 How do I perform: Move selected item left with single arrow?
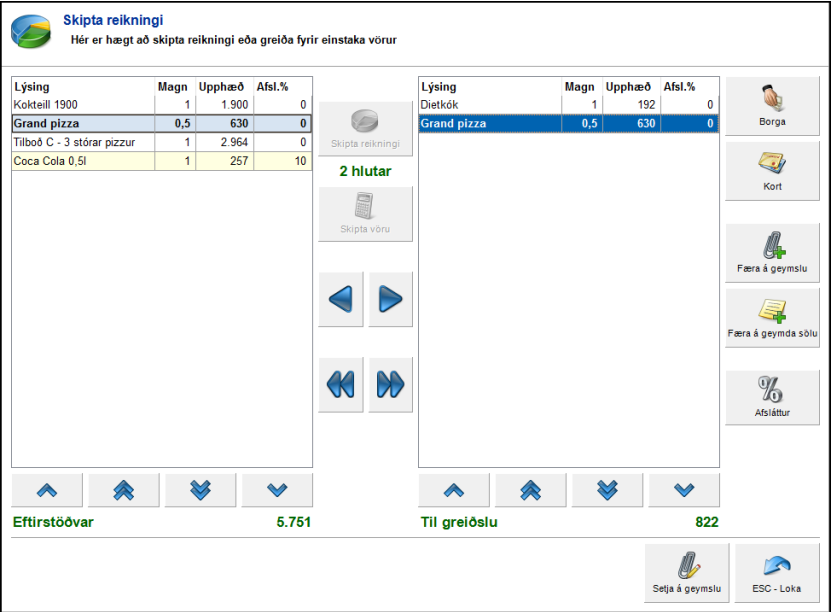(341, 299)
